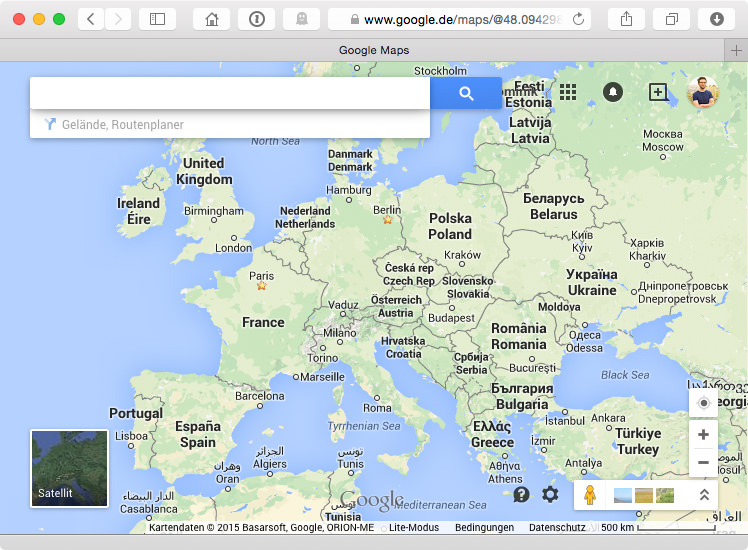Show Safari downloads
Image resolution: width=748 pixels, height=550 pixels.
(x=717, y=19)
